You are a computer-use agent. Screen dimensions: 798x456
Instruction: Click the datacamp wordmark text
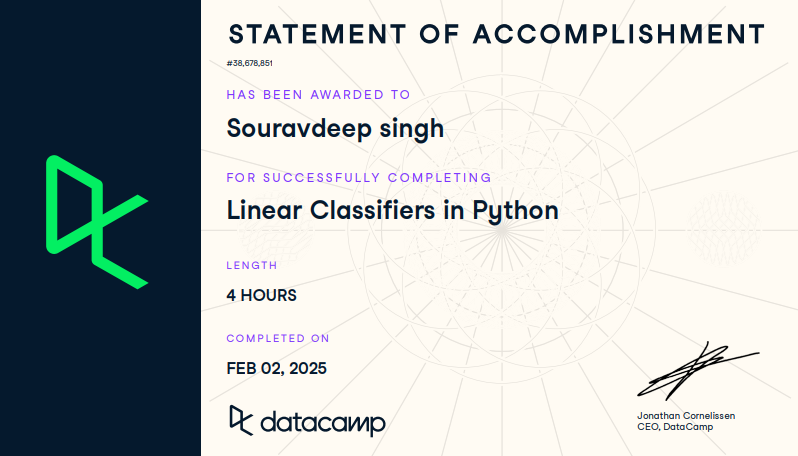323,423
